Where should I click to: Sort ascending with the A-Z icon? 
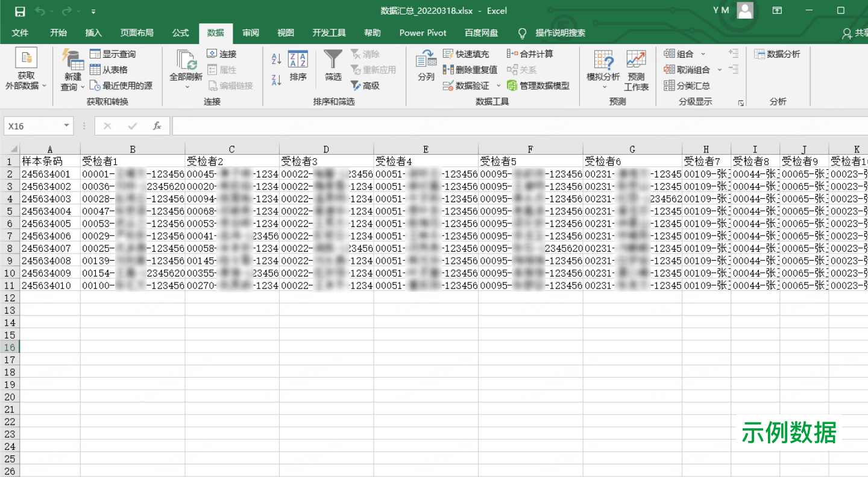(277, 59)
